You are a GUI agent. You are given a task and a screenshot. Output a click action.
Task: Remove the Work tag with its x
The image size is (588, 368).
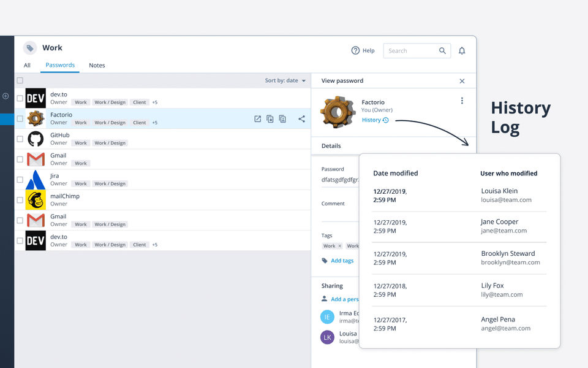click(x=340, y=246)
